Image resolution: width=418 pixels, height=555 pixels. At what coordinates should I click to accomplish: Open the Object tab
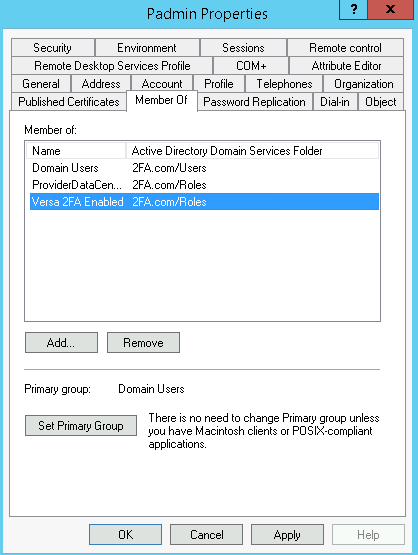point(381,102)
